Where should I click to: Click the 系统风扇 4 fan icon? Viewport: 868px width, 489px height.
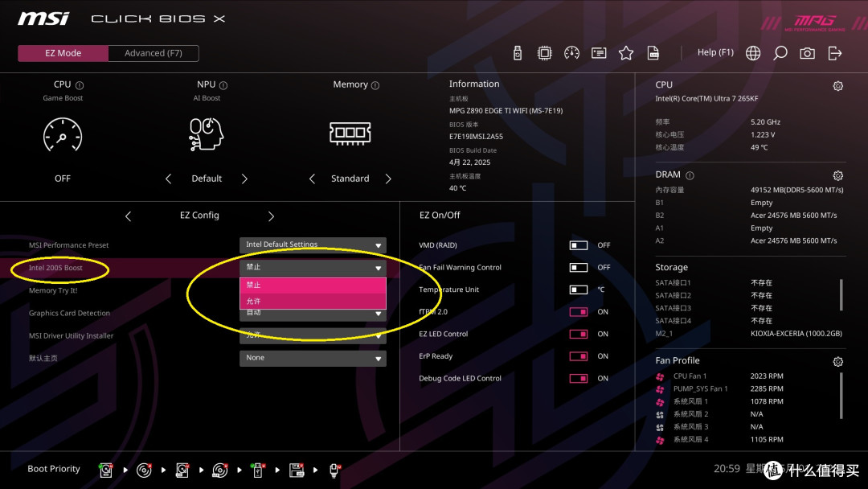(660, 440)
